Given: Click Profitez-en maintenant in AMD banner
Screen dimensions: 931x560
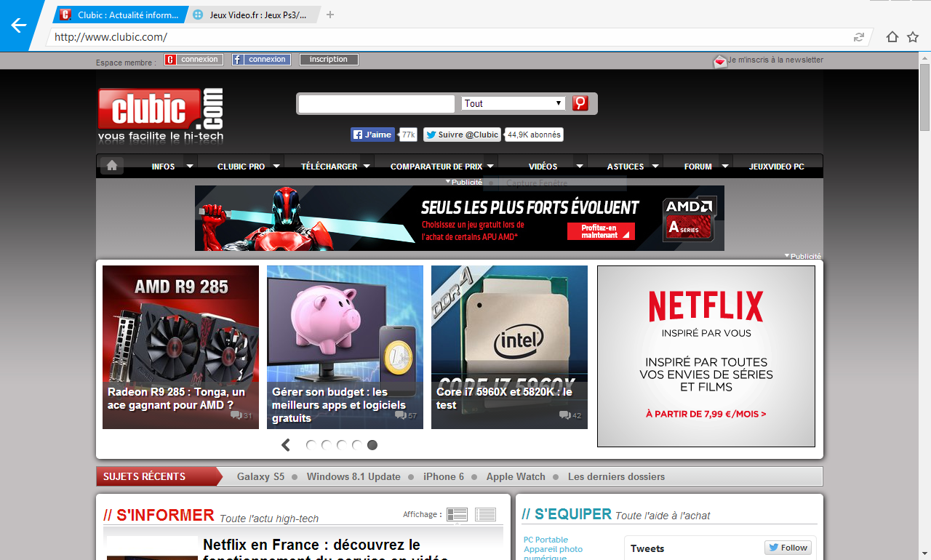Looking at the screenshot, I should pos(601,231).
